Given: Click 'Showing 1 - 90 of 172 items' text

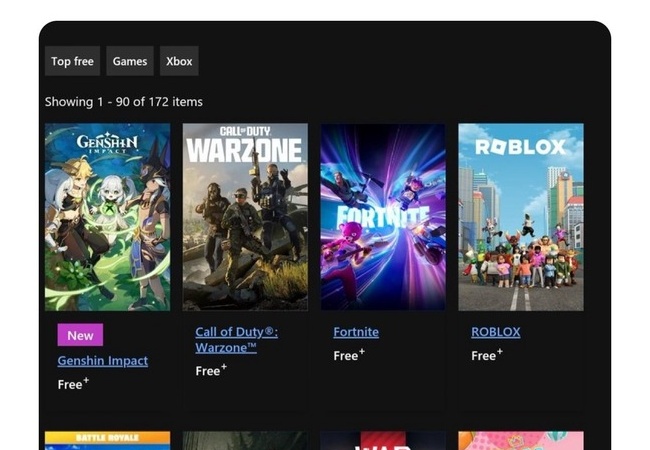Looking at the screenshot, I should (124, 102).
